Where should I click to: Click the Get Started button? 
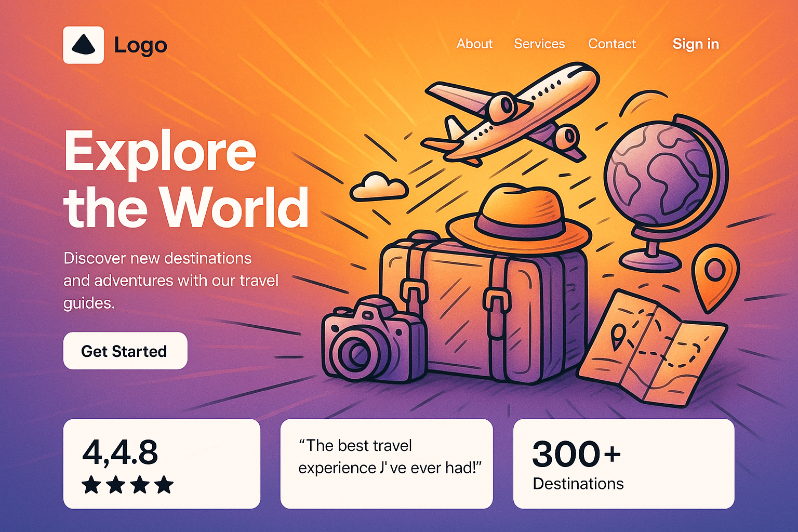pyautogui.click(x=125, y=351)
